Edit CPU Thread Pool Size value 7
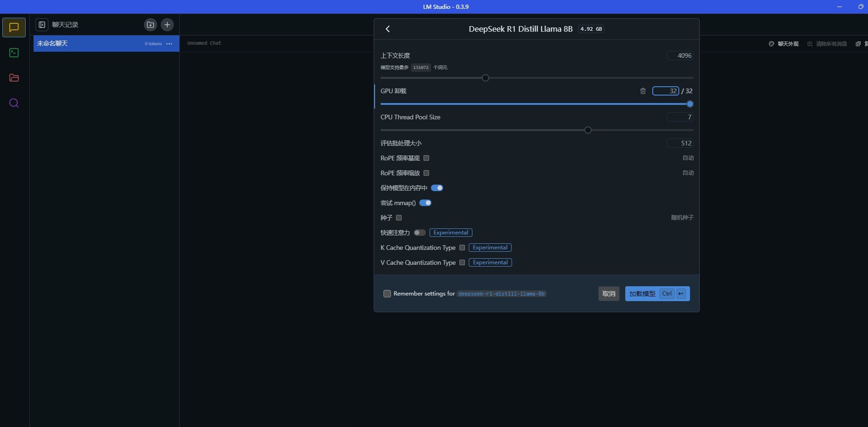The width and height of the screenshot is (868, 427). (x=680, y=117)
